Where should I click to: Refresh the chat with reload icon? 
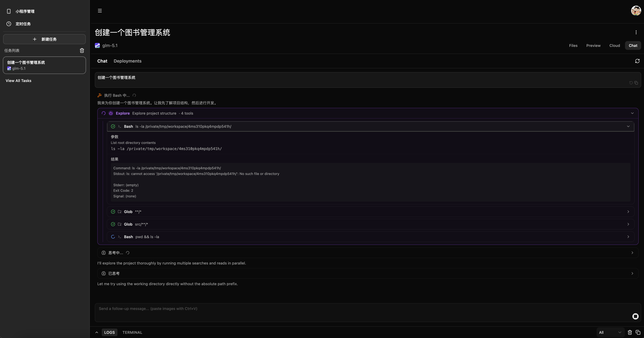point(637,61)
